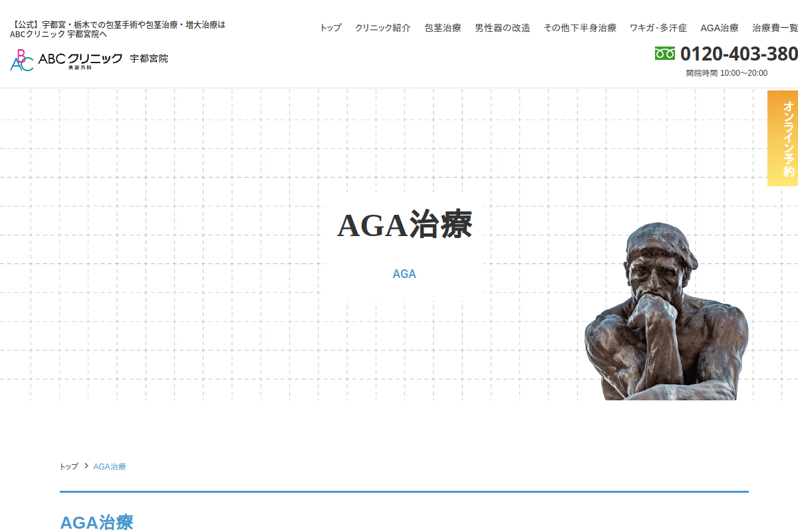Call the 0120-403-380 phone number
798x532 pixels.
click(739, 54)
